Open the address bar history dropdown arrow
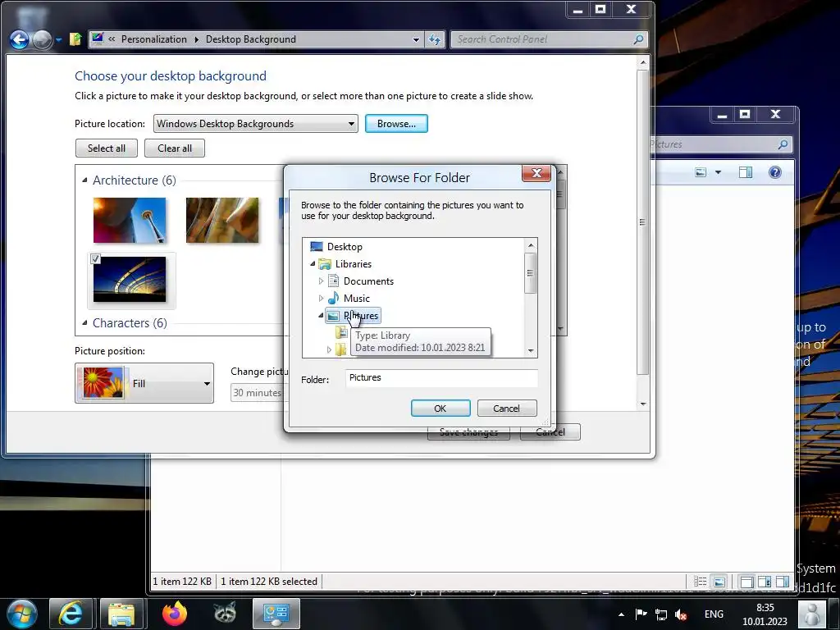This screenshot has height=630, width=840. click(416, 39)
